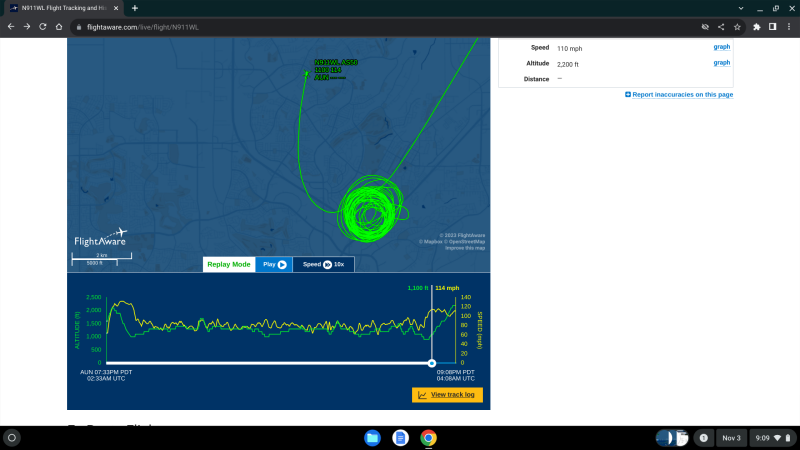The image size is (800, 450).
Task: Click the replay timeline slider handle
Action: [x=432, y=363]
